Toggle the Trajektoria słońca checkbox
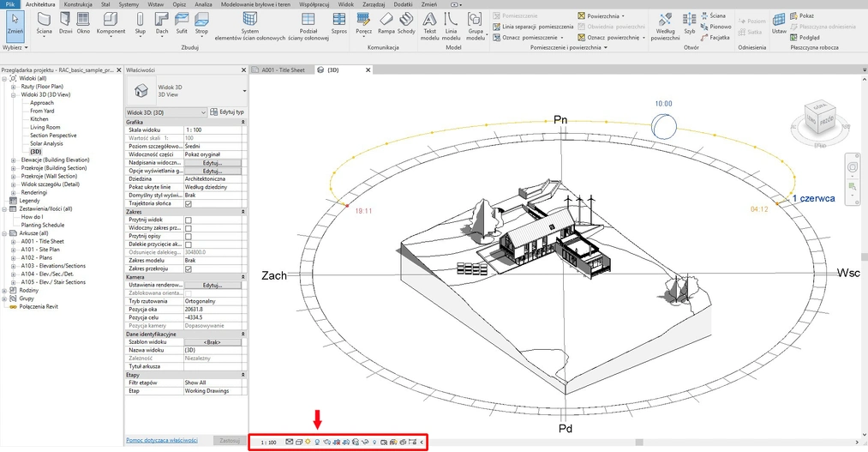Screen dimensions: 868x452 pyautogui.click(x=189, y=203)
